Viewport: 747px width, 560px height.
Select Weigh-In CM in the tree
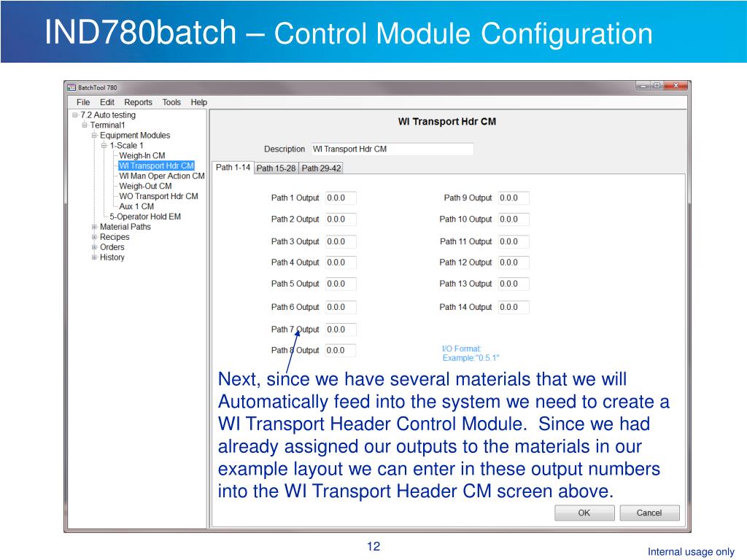pos(142,156)
